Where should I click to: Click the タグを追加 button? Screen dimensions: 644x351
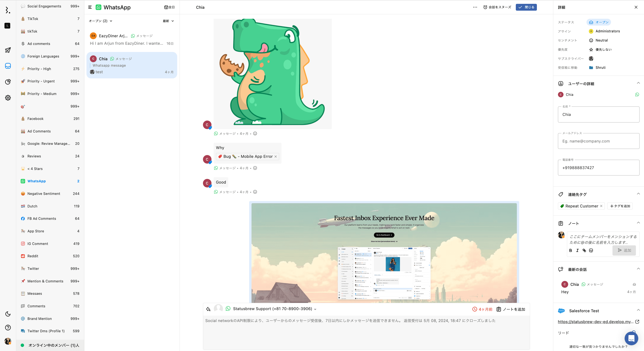tap(620, 206)
